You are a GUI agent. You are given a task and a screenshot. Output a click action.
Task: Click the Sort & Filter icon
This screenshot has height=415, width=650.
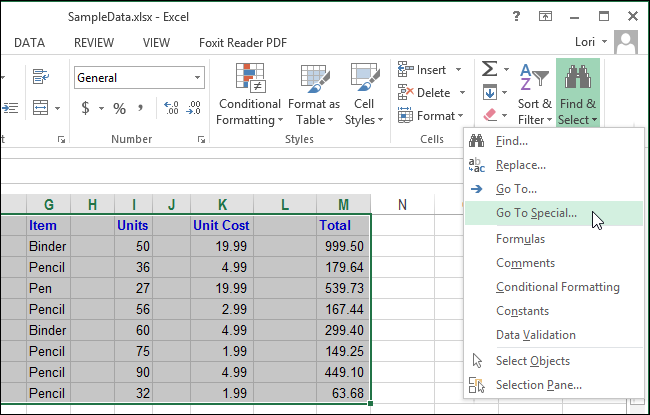(x=534, y=78)
